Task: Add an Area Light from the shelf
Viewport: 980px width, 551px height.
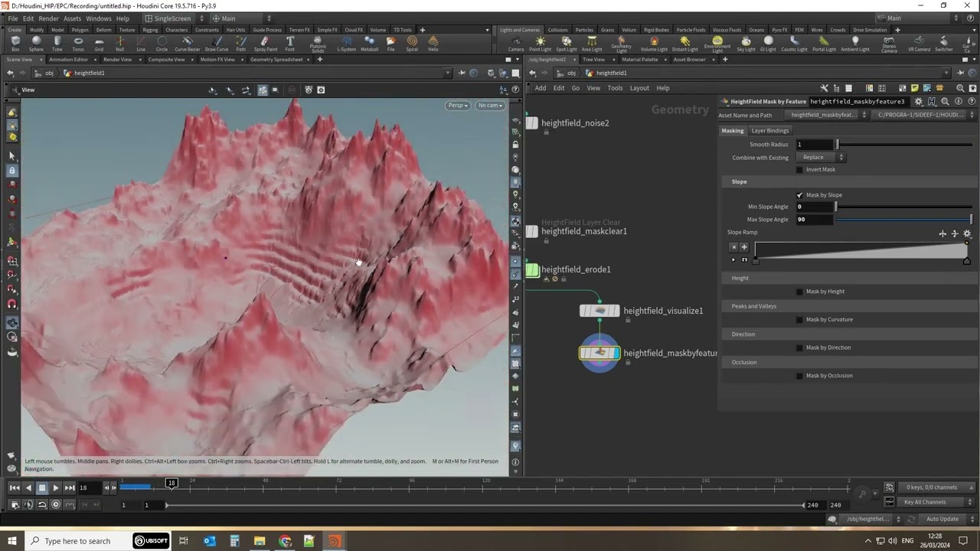Action: (592, 44)
